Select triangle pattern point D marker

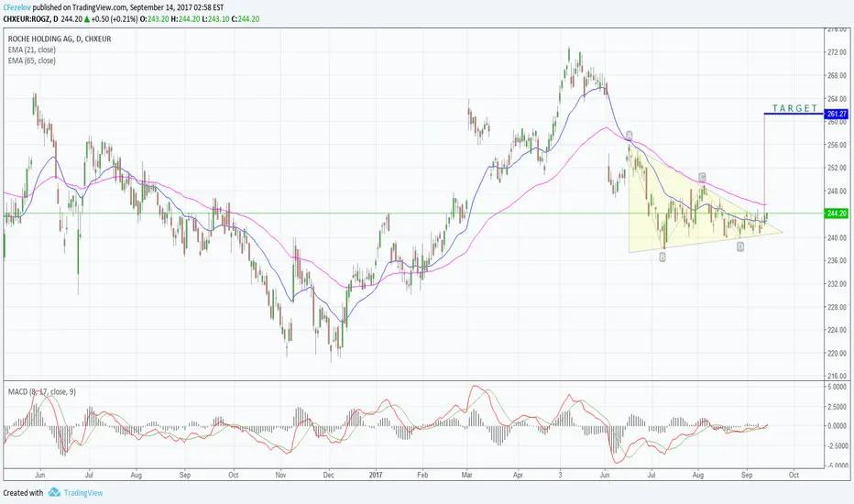tap(740, 247)
